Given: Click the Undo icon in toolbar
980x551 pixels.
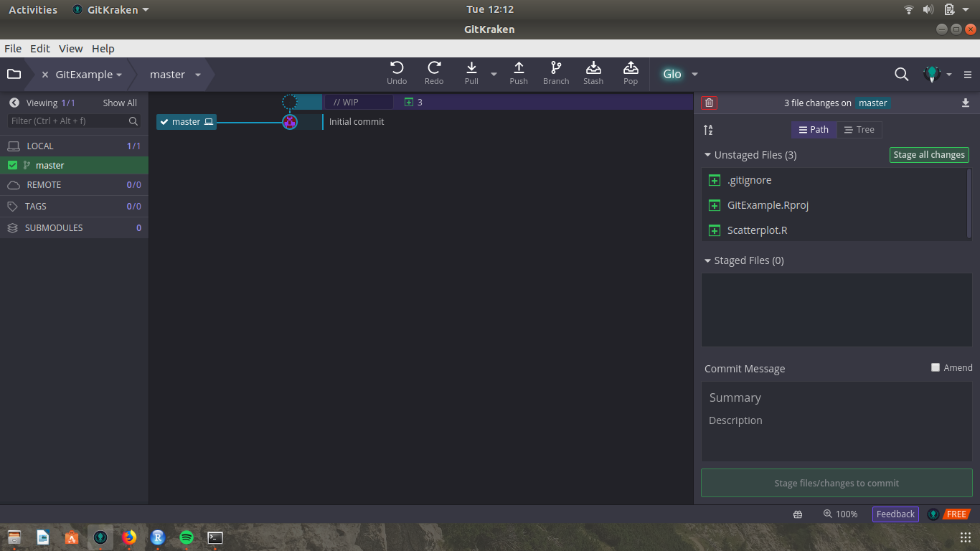Looking at the screenshot, I should (397, 68).
